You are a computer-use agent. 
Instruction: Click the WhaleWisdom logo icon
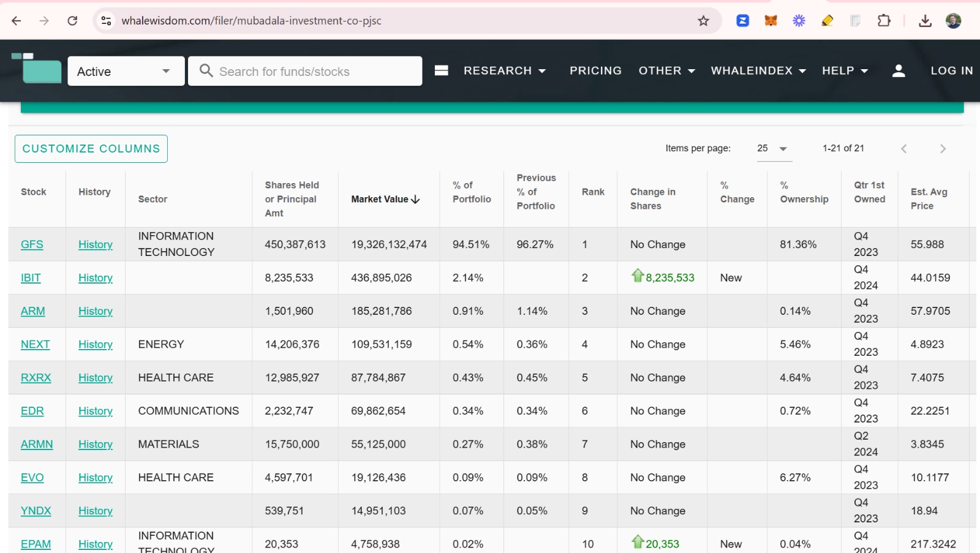pyautogui.click(x=37, y=69)
